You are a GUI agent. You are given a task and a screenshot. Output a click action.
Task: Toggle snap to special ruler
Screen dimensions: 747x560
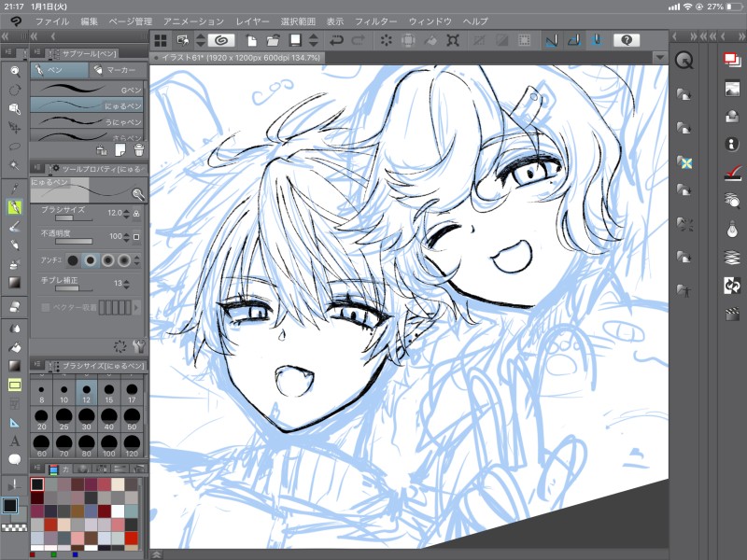574,40
